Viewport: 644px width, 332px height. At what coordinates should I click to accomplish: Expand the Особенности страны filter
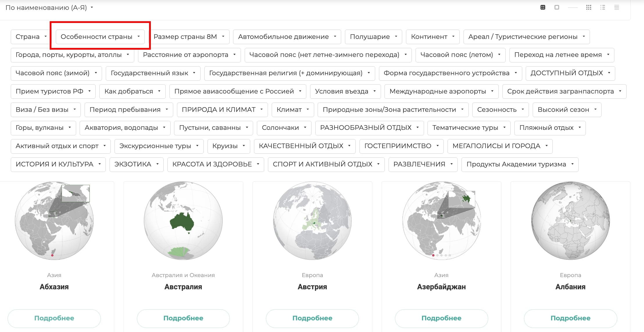tap(100, 37)
